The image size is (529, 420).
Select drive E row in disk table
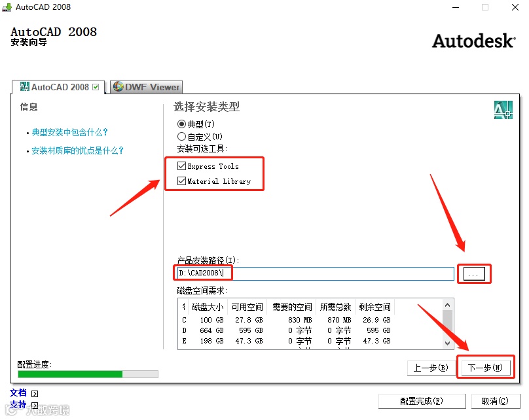tap(286, 341)
